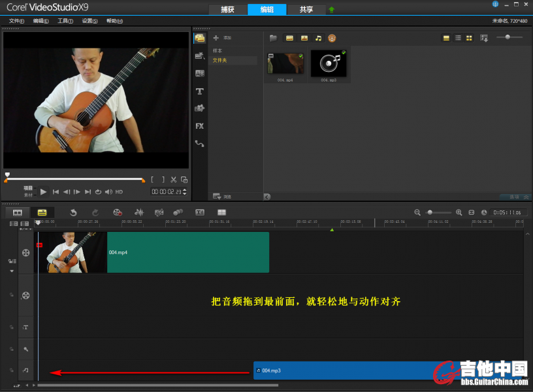This screenshot has height=392, width=533.
Task: Zoom out the timeline
Action: 417,213
